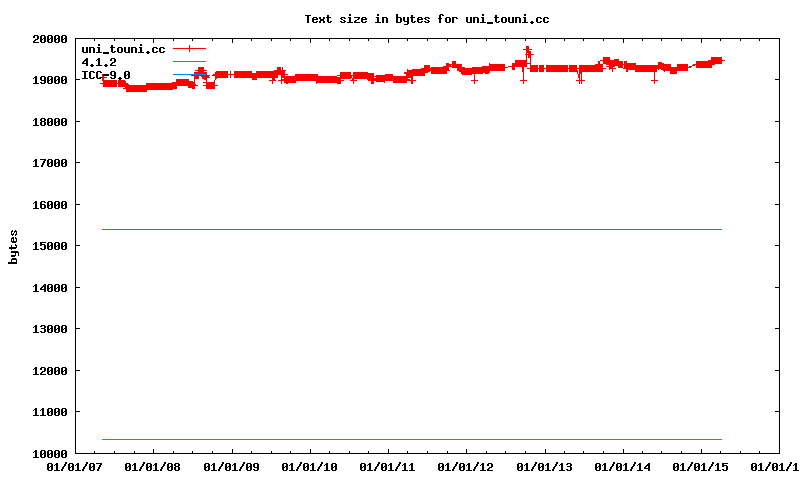
Task: Click the blue ICC-9.0 legend line sample
Action: point(189,75)
